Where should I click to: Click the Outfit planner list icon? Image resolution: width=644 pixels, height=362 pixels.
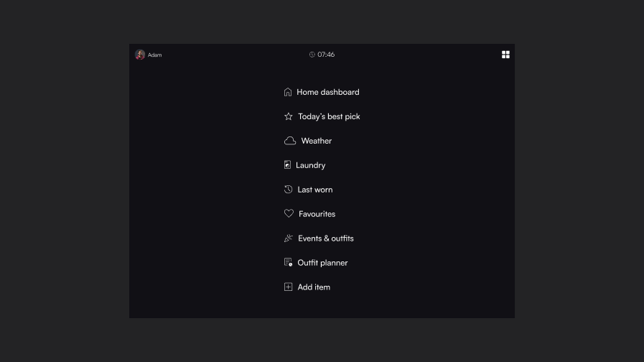(288, 263)
